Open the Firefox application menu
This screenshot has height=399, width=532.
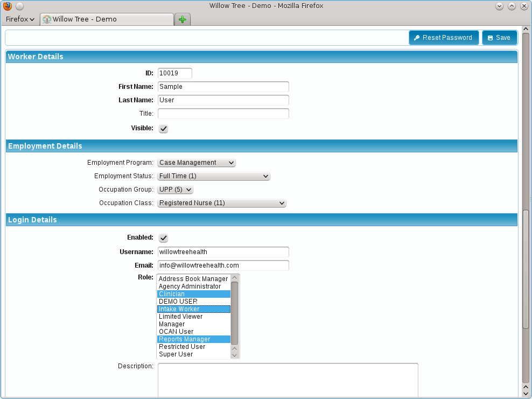pos(20,19)
